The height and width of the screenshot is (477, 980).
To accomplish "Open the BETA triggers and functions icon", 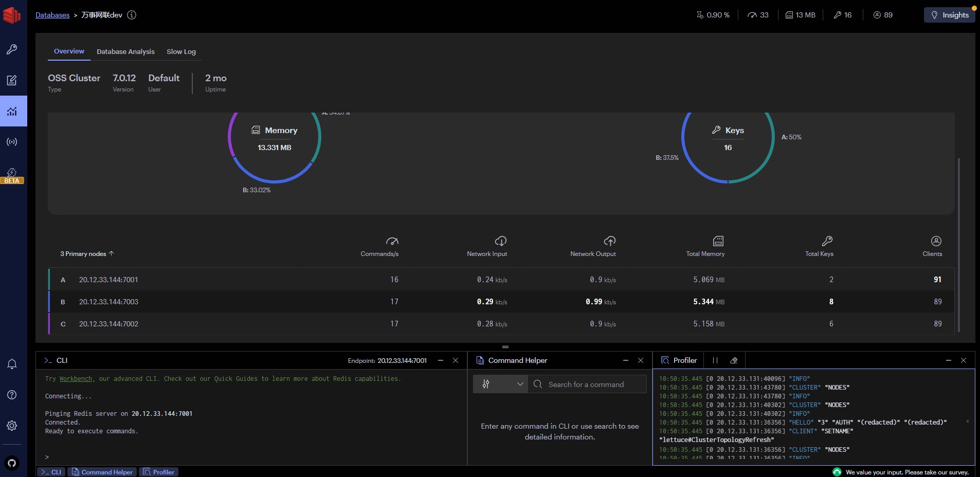I will pos(12,175).
